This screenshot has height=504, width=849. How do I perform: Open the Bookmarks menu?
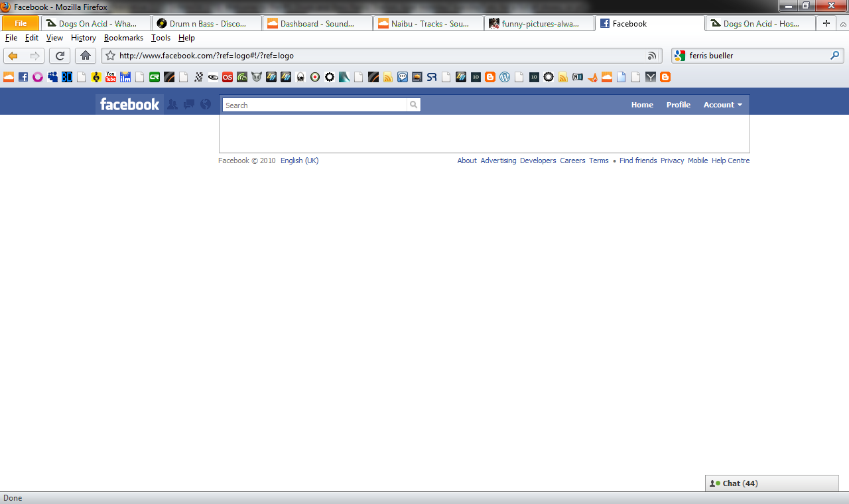[x=123, y=38]
